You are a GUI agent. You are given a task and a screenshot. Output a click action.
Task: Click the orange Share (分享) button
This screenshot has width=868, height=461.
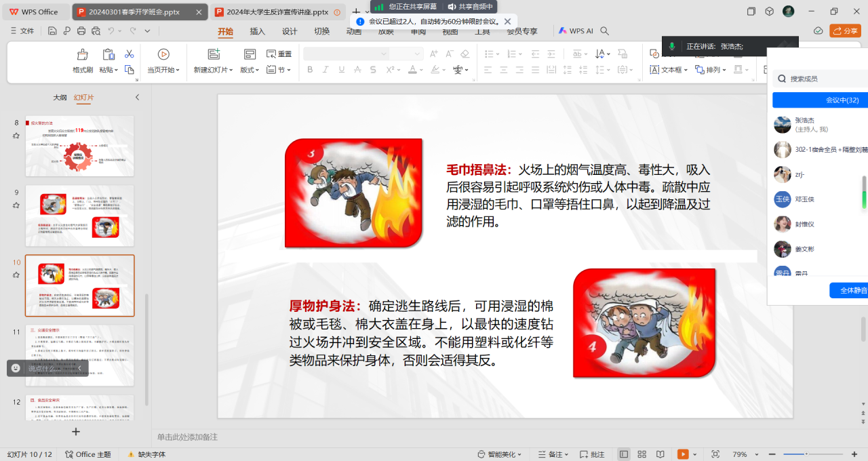coord(845,31)
